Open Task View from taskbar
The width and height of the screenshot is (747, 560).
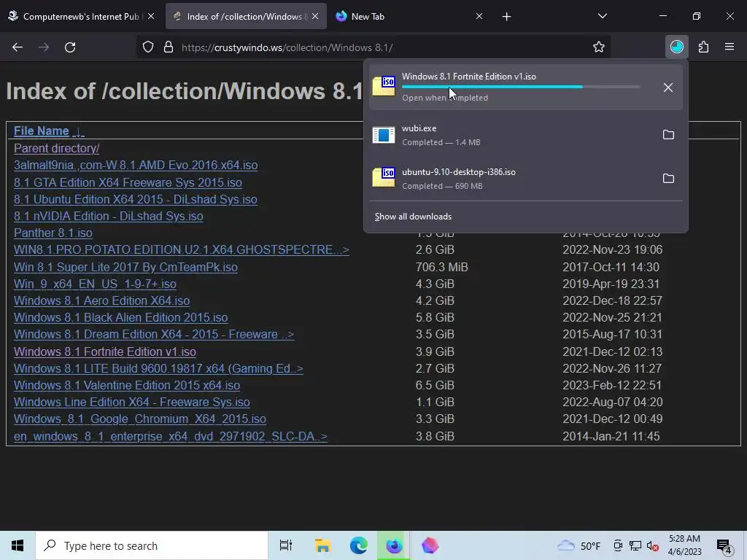[286, 545]
